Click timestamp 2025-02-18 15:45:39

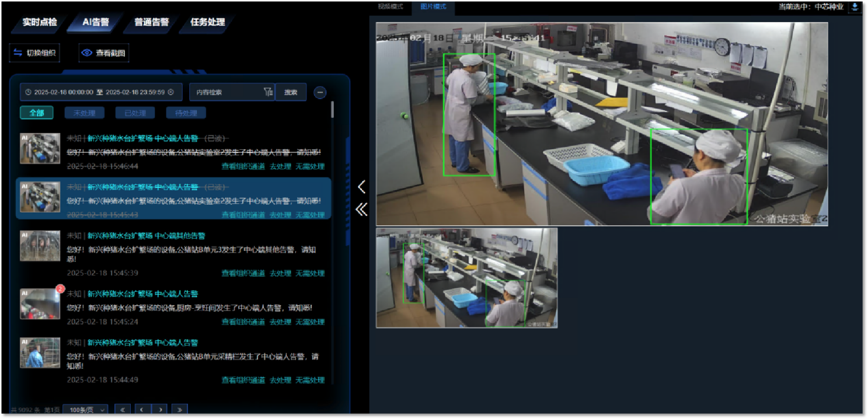(102, 273)
